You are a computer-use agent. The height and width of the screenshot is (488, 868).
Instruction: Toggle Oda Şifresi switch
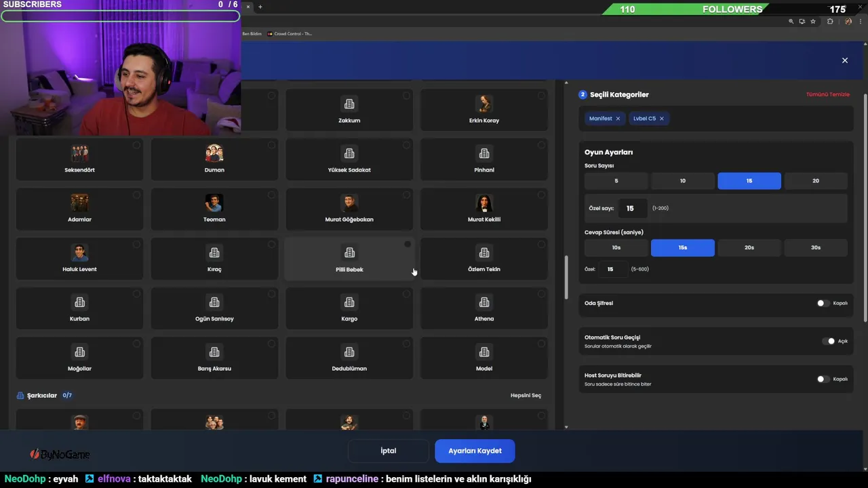pyautogui.click(x=823, y=303)
